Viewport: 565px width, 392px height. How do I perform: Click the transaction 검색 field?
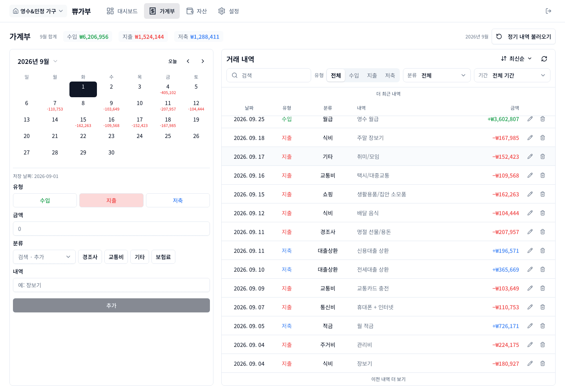coord(269,75)
